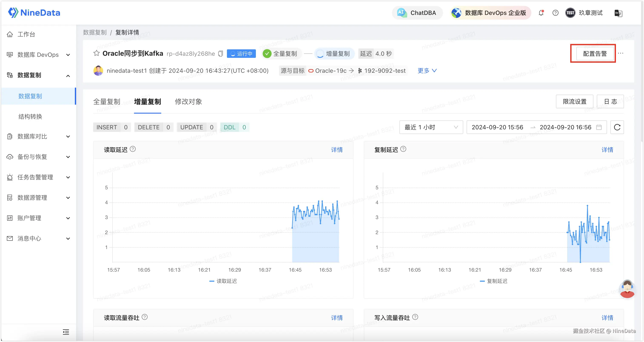Refresh the monitoring charts
This screenshot has width=644, height=342.
(617, 127)
